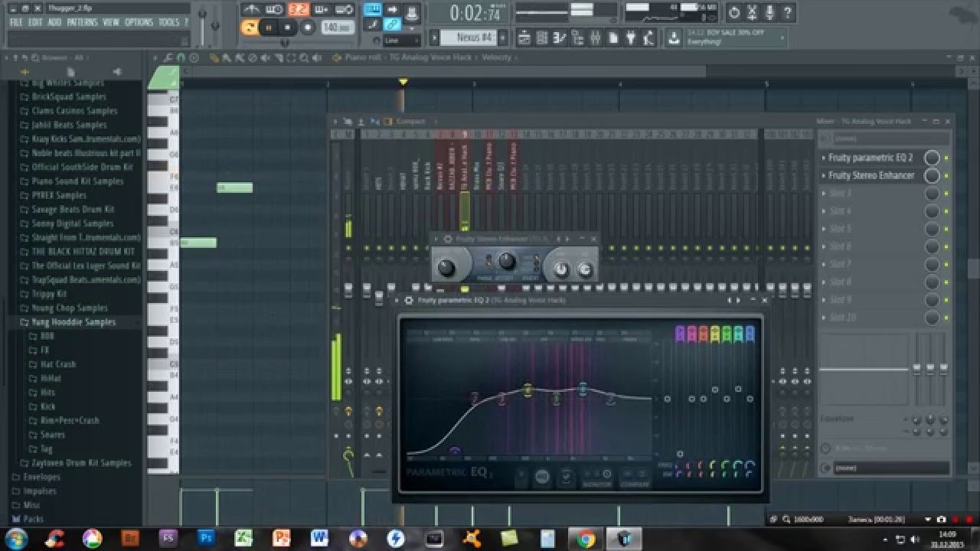Toggle the 3.2 countdown-before-recording button
This screenshot has height=551, width=980.
point(299,9)
